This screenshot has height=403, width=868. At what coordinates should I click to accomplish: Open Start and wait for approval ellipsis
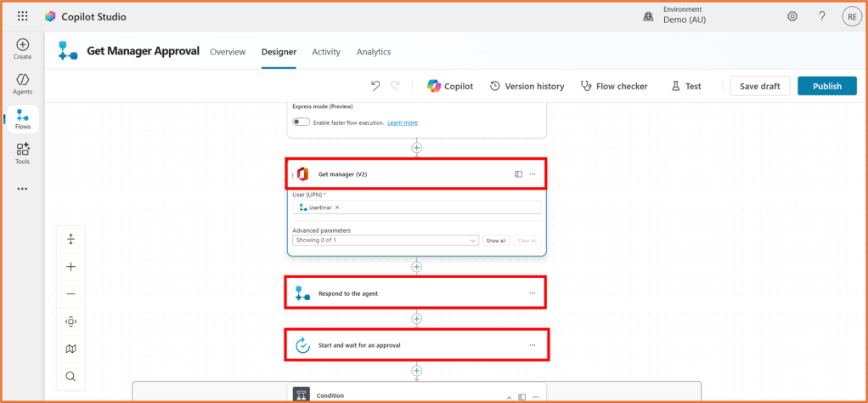(x=532, y=345)
